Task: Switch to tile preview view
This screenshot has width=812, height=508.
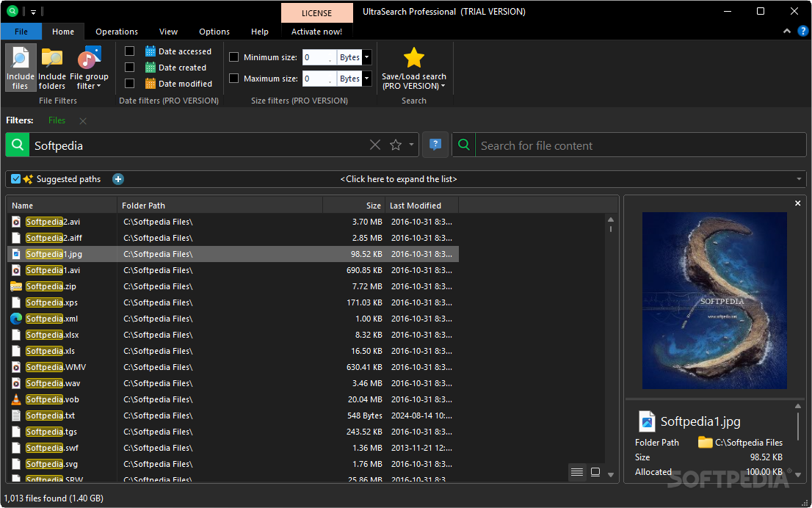Action: [x=595, y=472]
